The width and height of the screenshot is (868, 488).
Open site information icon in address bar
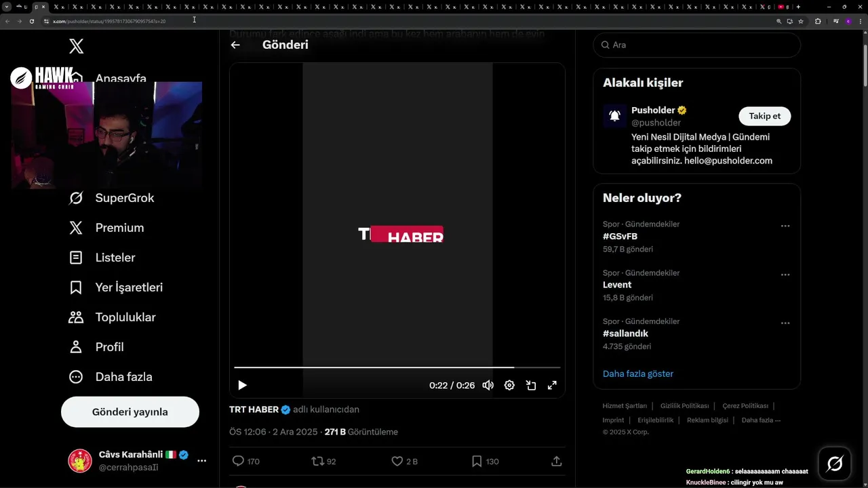(x=47, y=21)
